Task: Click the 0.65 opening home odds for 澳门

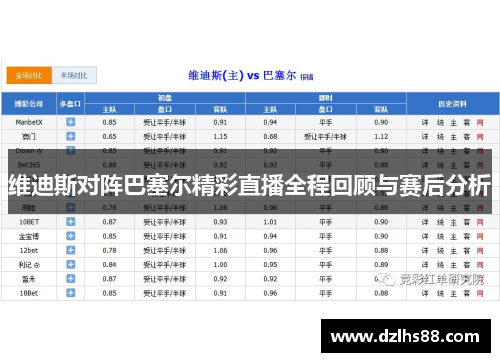Action: pyautogui.click(x=109, y=137)
